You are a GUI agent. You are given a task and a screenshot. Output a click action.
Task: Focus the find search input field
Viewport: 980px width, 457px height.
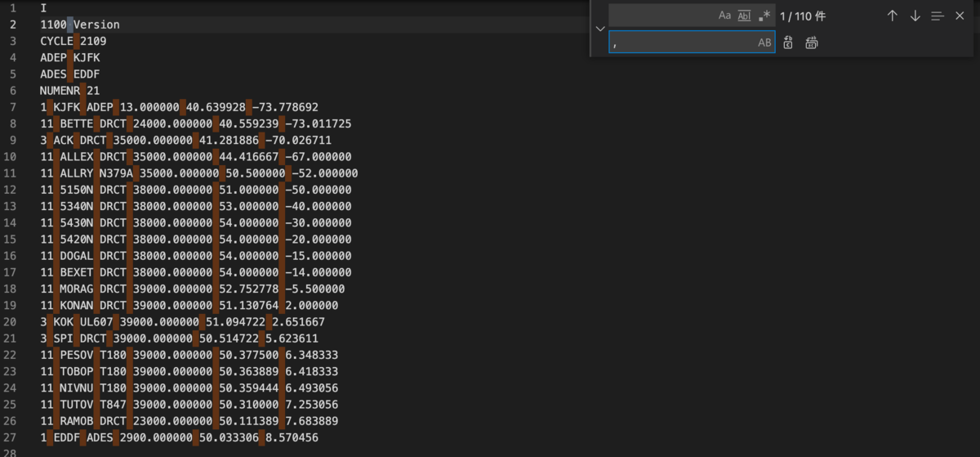661,16
